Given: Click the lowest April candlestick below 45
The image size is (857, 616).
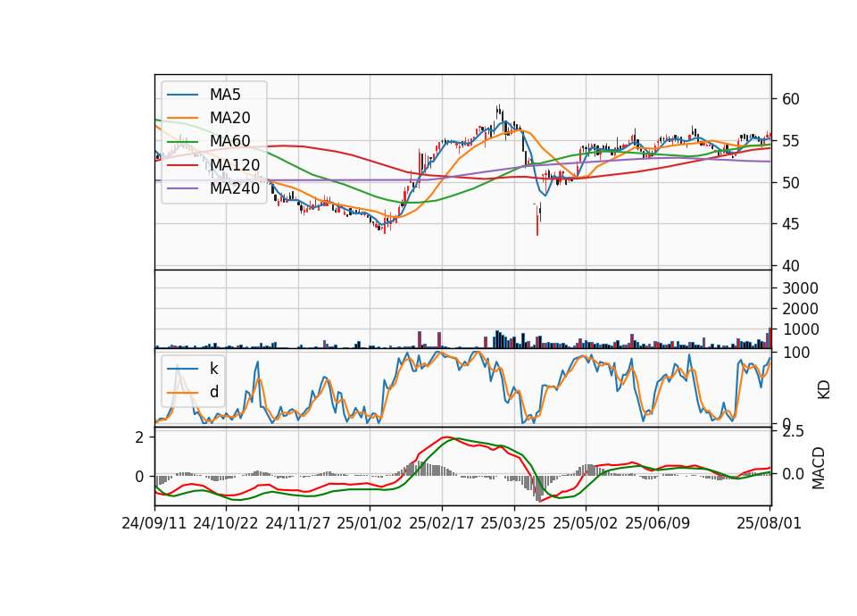Looking at the screenshot, I should pos(537,220).
